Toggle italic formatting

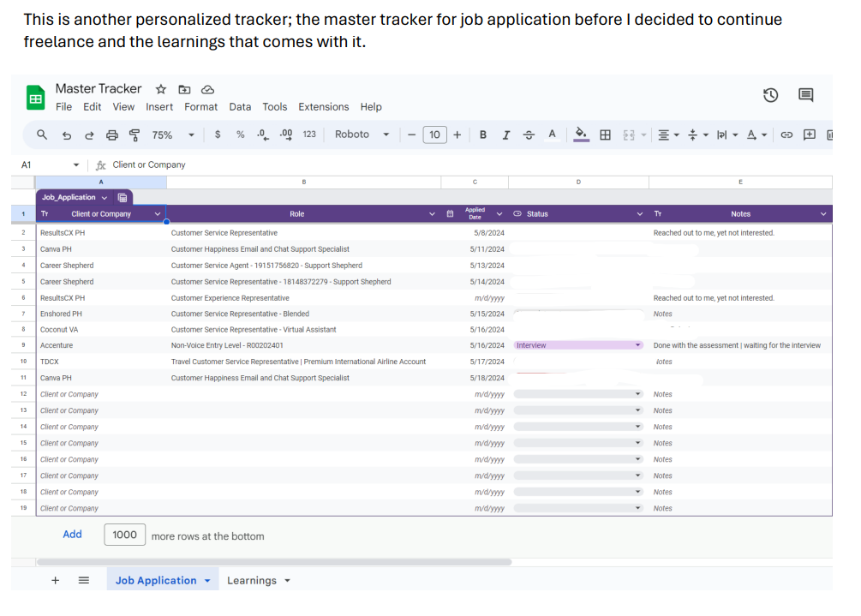505,135
